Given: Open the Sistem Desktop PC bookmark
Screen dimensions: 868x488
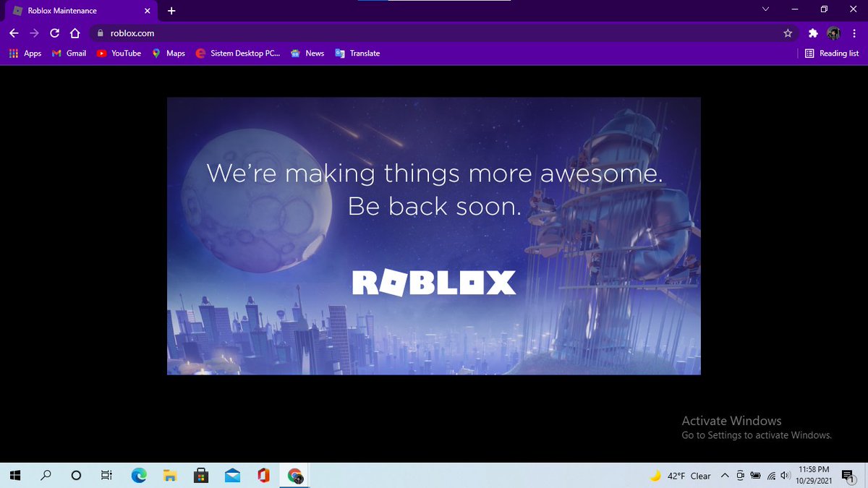Looking at the screenshot, I should pyautogui.click(x=238, y=53).
